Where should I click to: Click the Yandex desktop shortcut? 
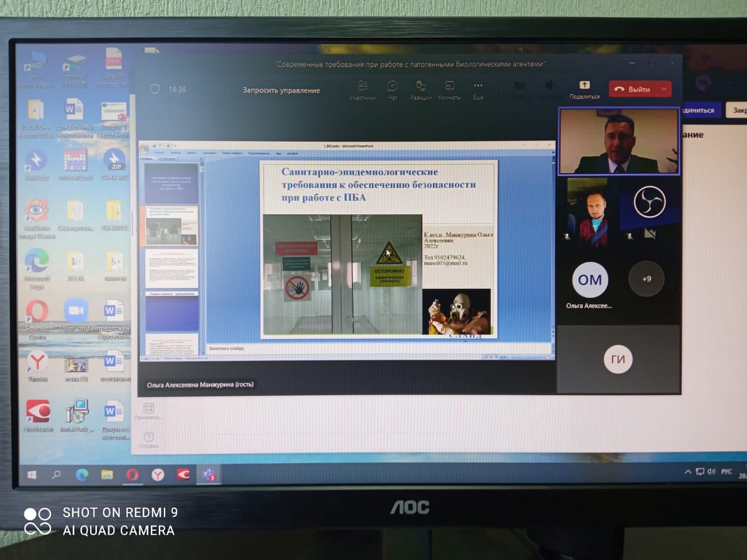click(37, 366)
